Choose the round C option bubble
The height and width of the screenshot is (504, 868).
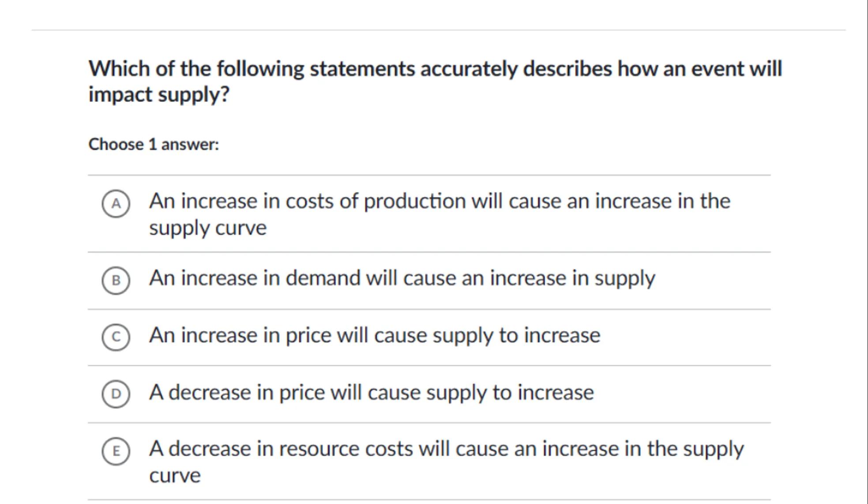116,337
